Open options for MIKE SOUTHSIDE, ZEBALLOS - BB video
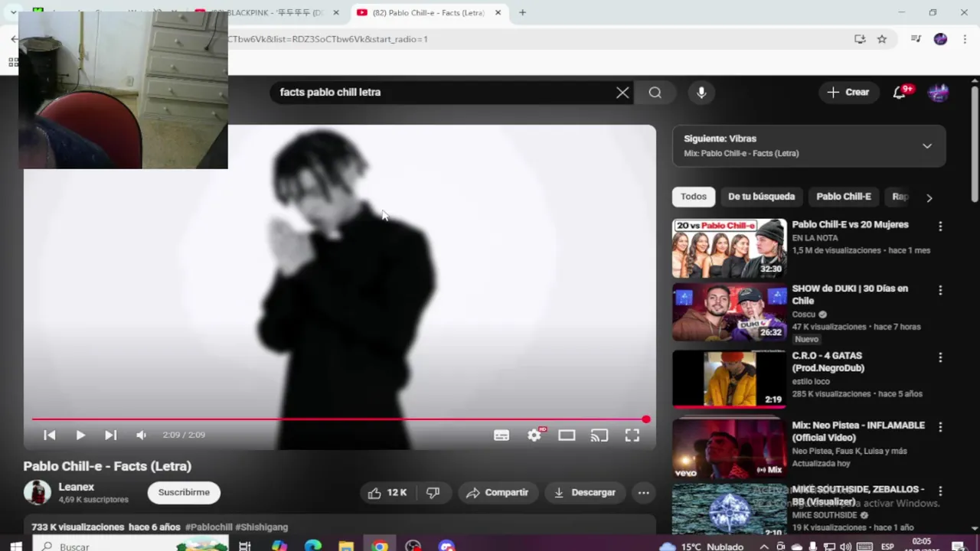The width and height of the screenshot is (980, 551). (940, 491)
